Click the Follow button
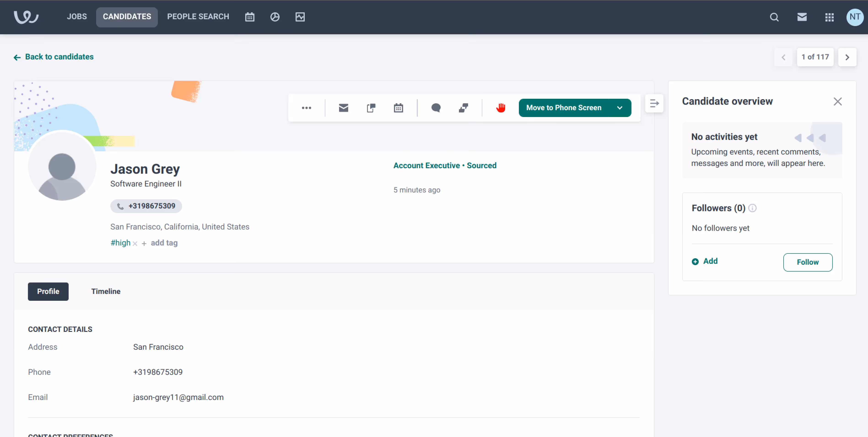The height and width of the screenshot is (437, 868). 808,262
